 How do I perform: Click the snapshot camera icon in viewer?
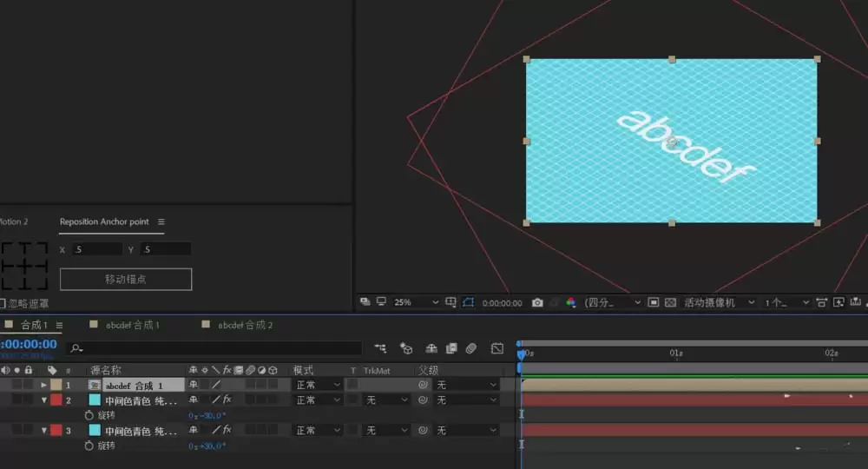coord(537,302)
